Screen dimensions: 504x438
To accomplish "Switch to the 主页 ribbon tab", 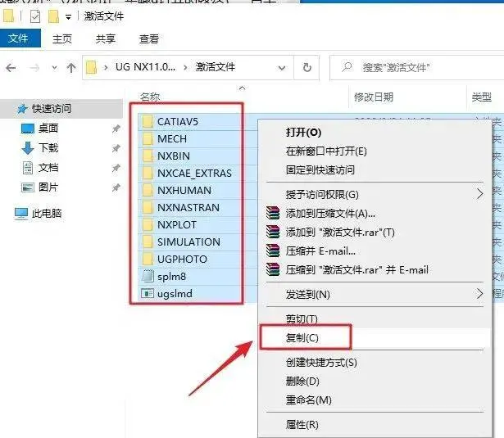I will [62, 38].
